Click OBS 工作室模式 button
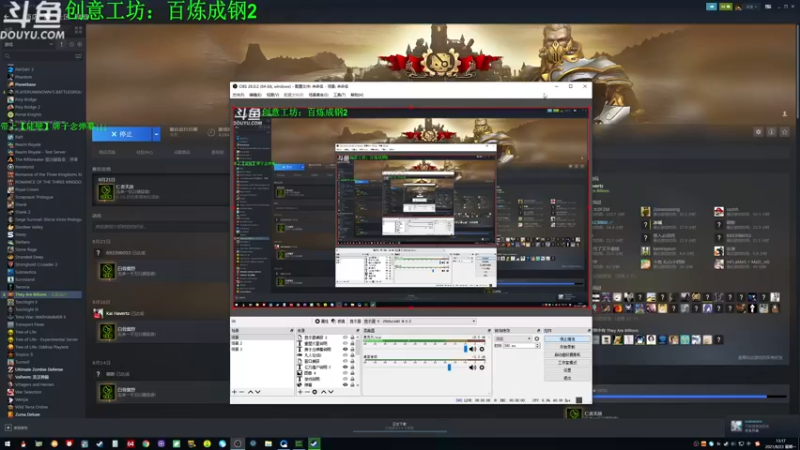 pyautogui.click(x=567, y=363)
